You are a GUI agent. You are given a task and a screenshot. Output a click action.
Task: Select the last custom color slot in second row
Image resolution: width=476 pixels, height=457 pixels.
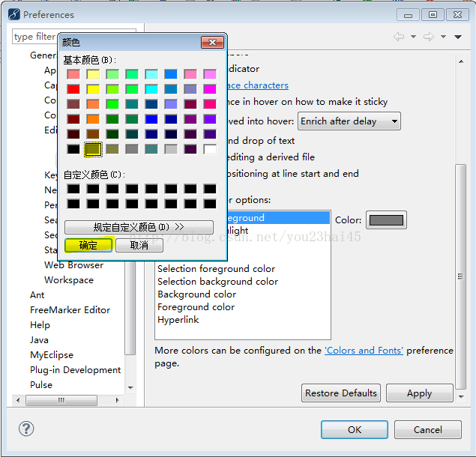[210, 204]
